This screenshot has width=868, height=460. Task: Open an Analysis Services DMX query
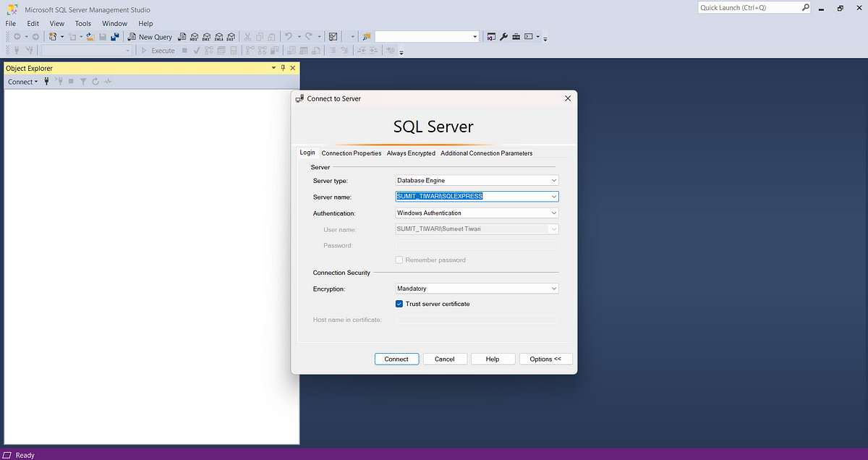pos(206,36)
